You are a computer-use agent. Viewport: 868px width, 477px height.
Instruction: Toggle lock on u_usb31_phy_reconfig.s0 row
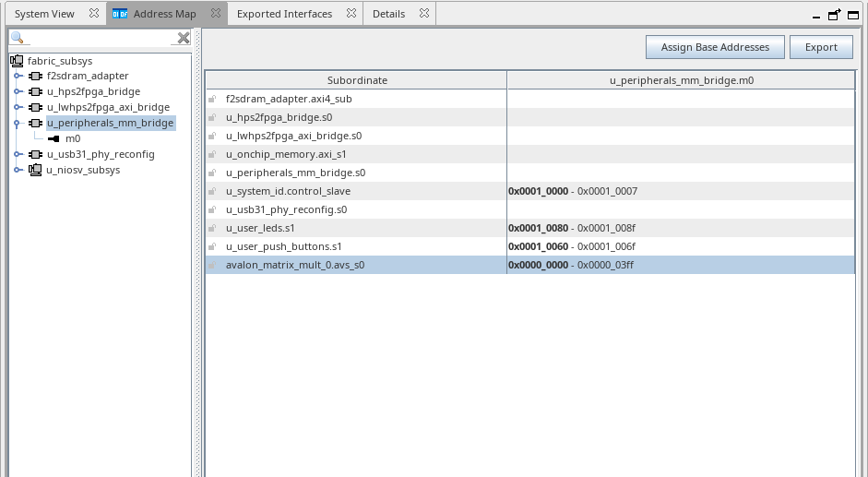click(x=212, y=209)
